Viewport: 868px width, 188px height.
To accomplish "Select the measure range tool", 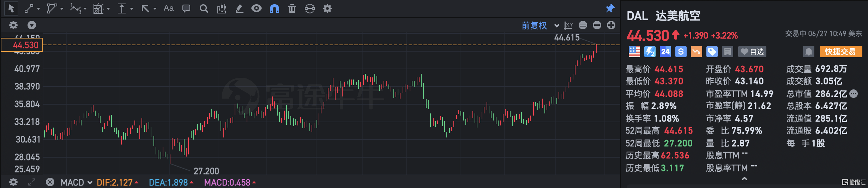I will click(x=122, y=8).
